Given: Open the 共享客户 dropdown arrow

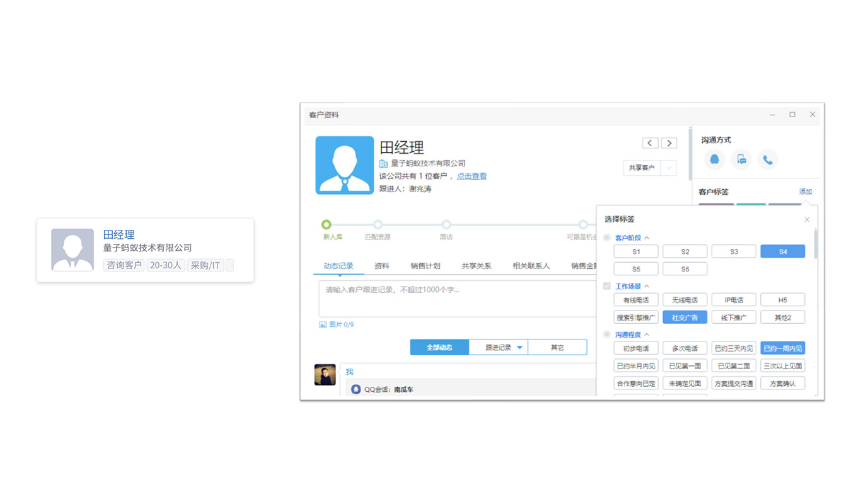Looking at the screenshot, I should 669,168.
